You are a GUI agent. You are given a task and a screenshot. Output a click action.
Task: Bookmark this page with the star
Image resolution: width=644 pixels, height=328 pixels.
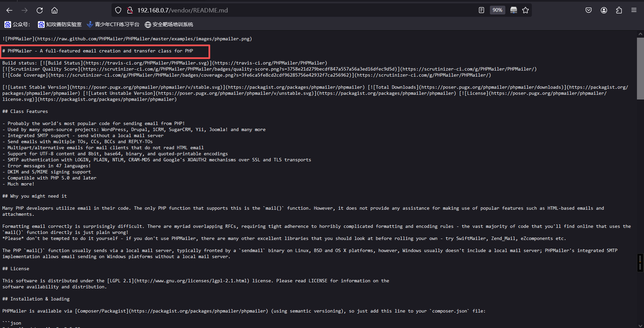coord(525,10)
